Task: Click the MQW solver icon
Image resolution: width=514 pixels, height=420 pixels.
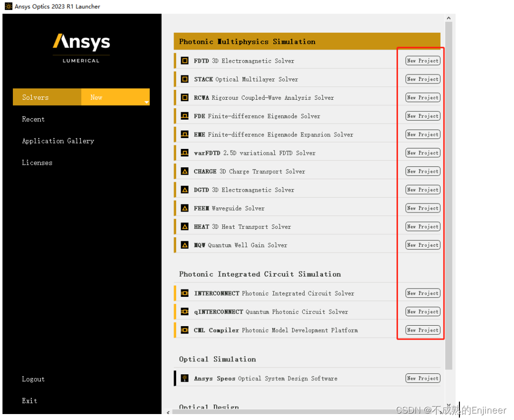Action: tap(185, 245)
